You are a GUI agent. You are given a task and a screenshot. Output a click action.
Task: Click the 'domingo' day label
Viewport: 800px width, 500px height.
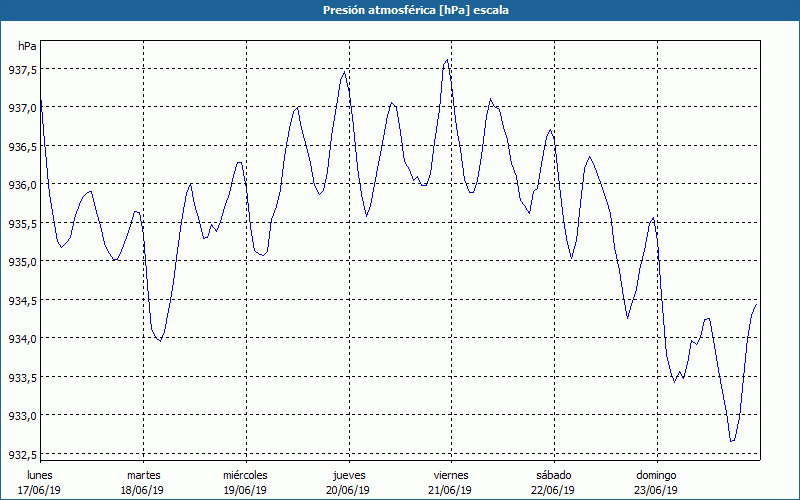click(x=656, y=475)
